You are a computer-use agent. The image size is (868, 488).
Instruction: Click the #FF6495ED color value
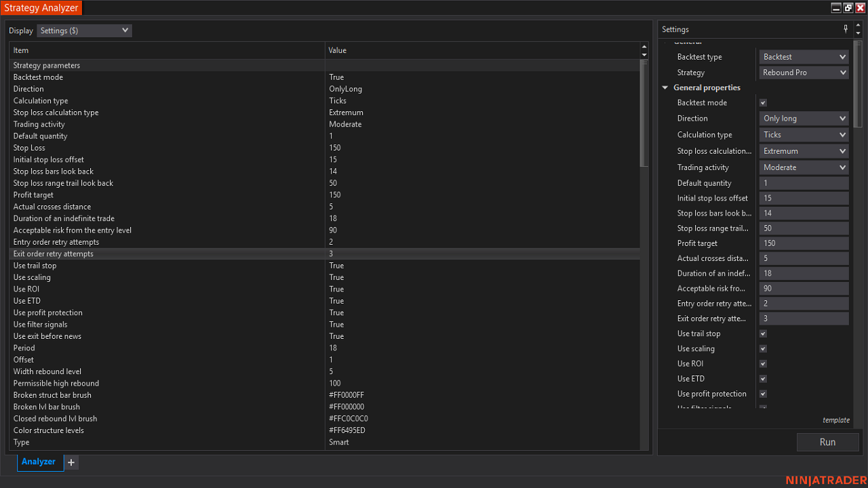click(348, 430)
